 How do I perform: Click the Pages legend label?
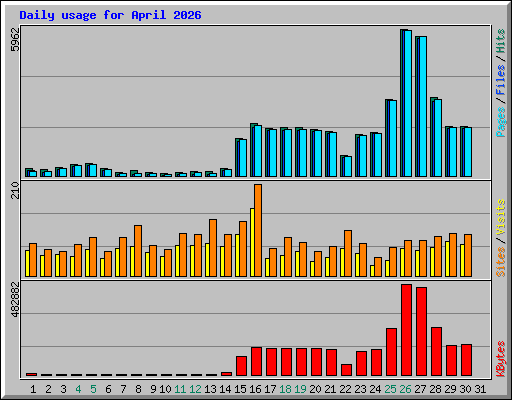[x=500, y=122]
